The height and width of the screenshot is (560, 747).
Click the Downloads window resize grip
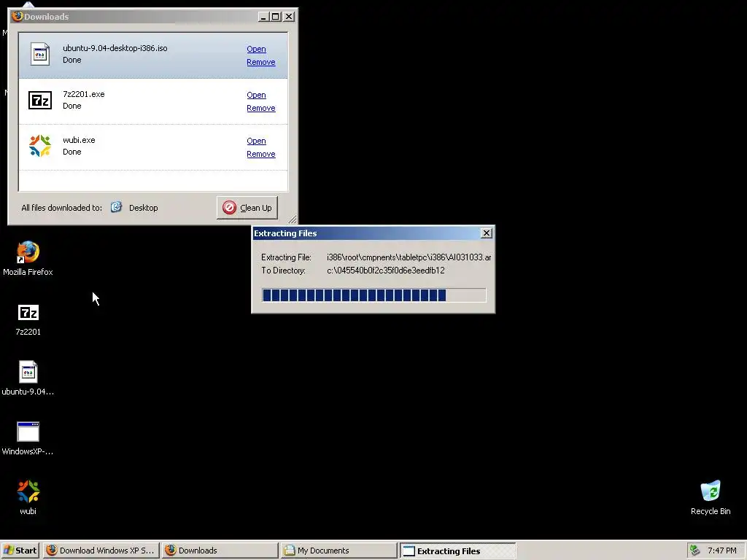(293, 219)
